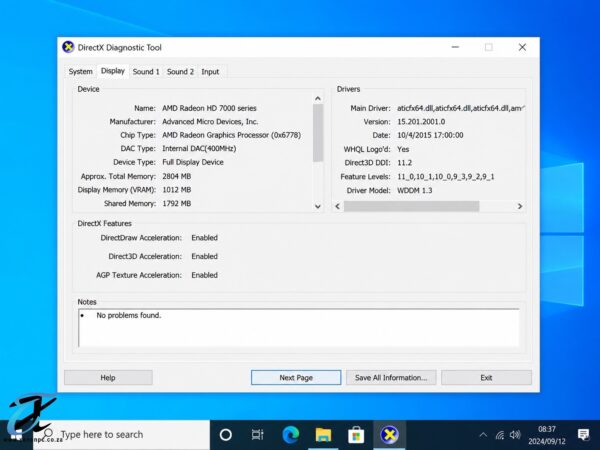Launch Microsoft Edge from the taskbar
Screen dimensions: 600x450
coord(291,435)
